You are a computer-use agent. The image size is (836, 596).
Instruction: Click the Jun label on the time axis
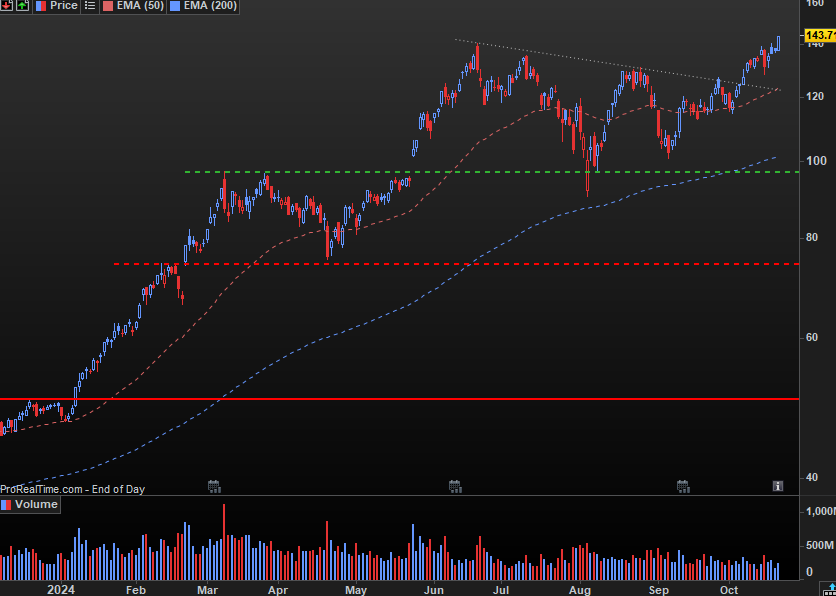pos(433,590)
